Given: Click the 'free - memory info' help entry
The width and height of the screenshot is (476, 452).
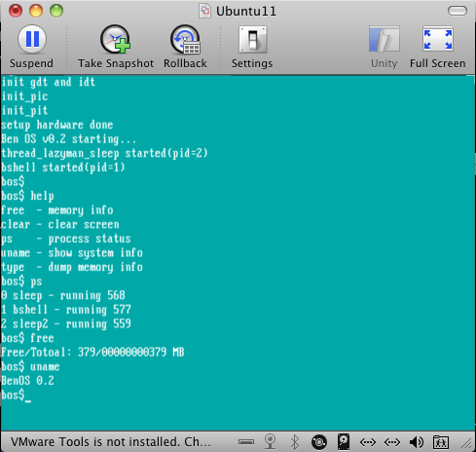Looking at the screenshot, I should (x=57, y=210).
